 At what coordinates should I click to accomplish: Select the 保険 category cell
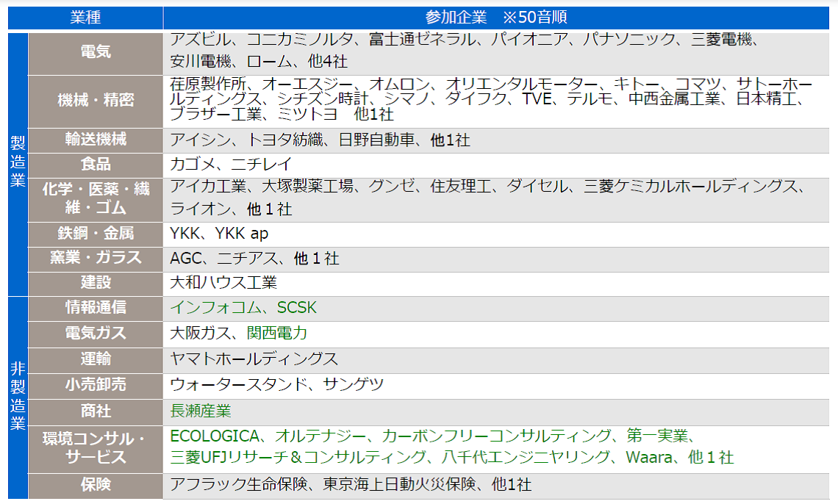(x=96, y=485)
